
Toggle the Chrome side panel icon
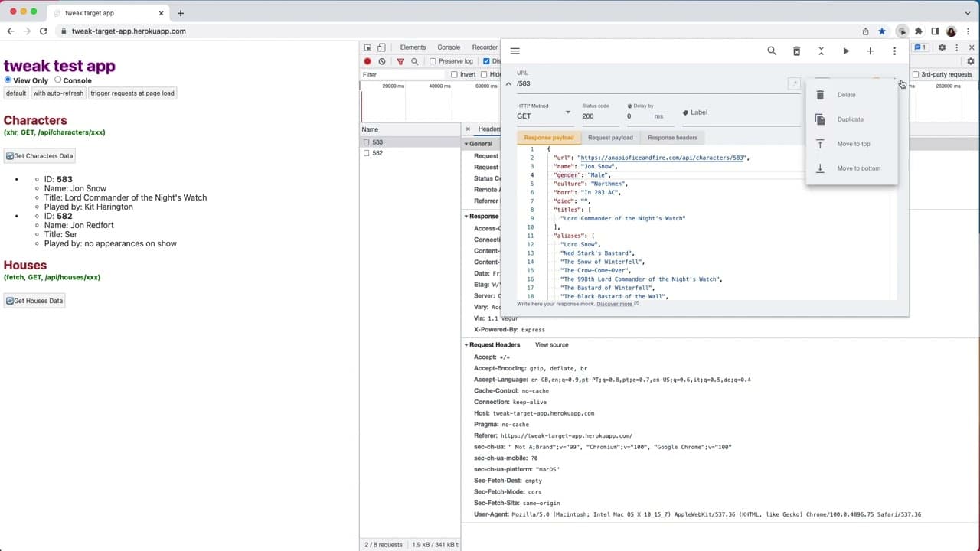[935, 31]
